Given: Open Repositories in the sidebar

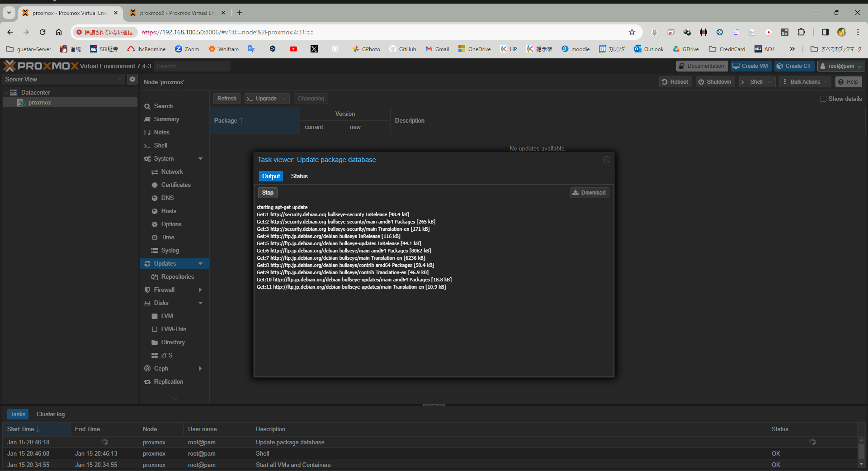Looking at the screenshot, I should tap(177, 277).
